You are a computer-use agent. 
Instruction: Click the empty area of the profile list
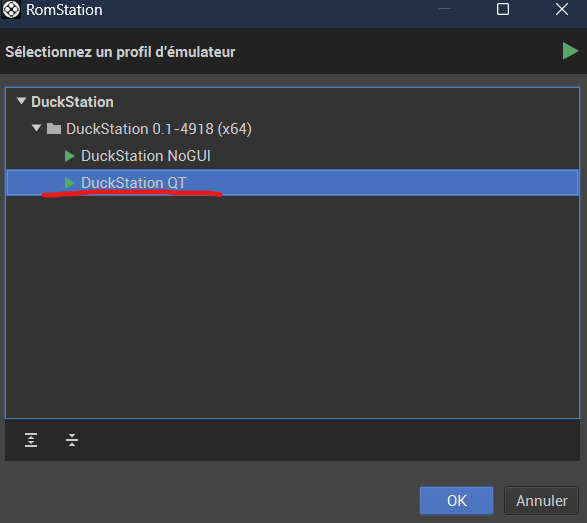[x=292, y=307]
